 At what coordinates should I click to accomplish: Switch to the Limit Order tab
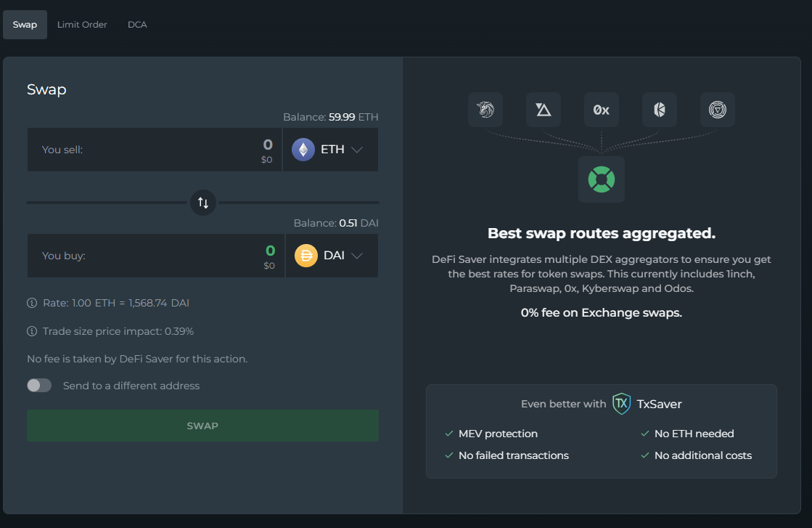click(82, 25)
